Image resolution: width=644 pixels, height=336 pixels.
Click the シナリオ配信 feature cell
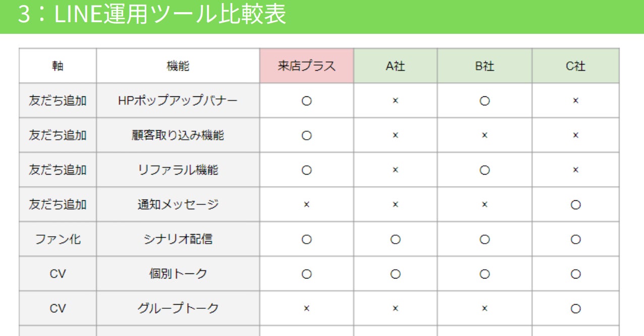pos(178,240)
